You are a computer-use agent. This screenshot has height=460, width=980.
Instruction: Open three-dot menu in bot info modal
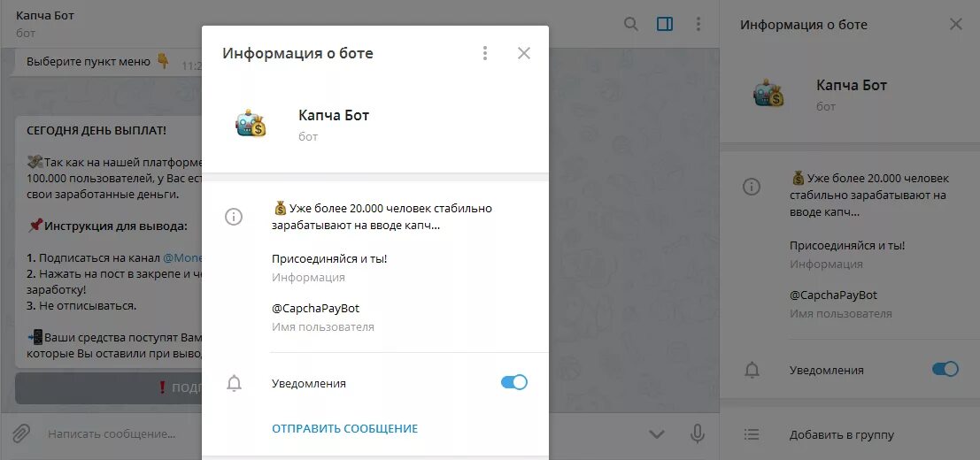point(485,53)
